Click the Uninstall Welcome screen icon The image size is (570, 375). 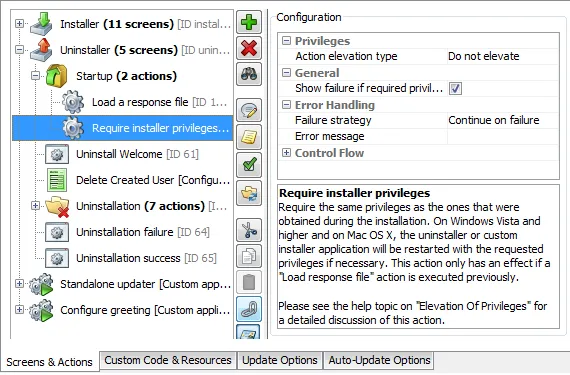tap(57, 154)
